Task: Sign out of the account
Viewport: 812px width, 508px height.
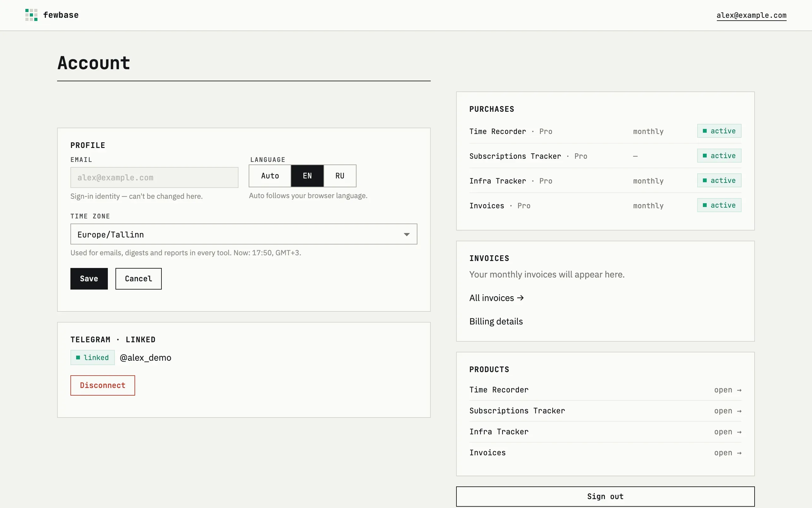Action: (x=605, y=496)
